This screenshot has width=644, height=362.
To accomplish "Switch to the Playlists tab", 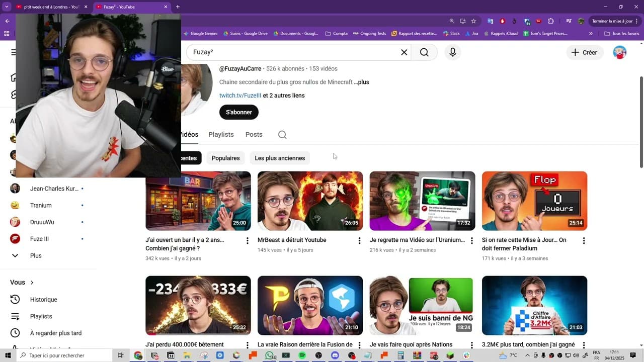I will pos(221,135).
